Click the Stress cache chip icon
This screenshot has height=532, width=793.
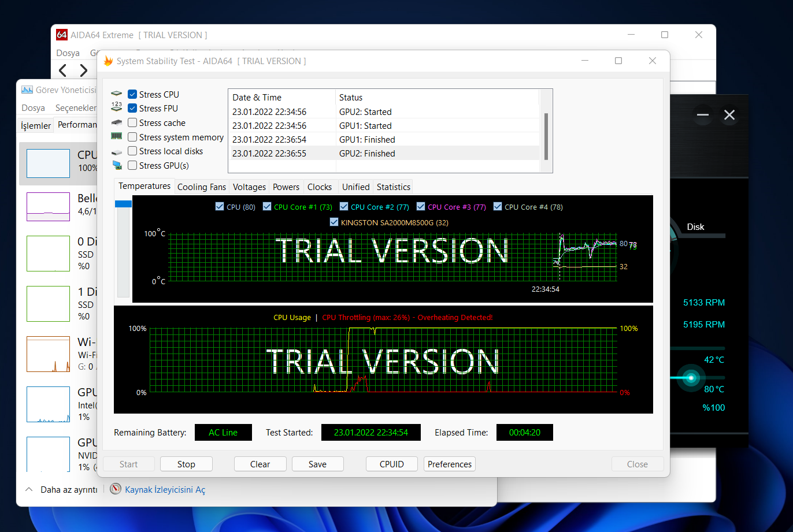117,122
